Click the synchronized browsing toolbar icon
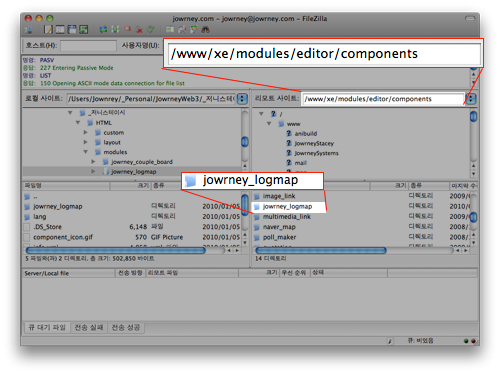Viewport: 500px width, 374px height. [x=194, y=30]
